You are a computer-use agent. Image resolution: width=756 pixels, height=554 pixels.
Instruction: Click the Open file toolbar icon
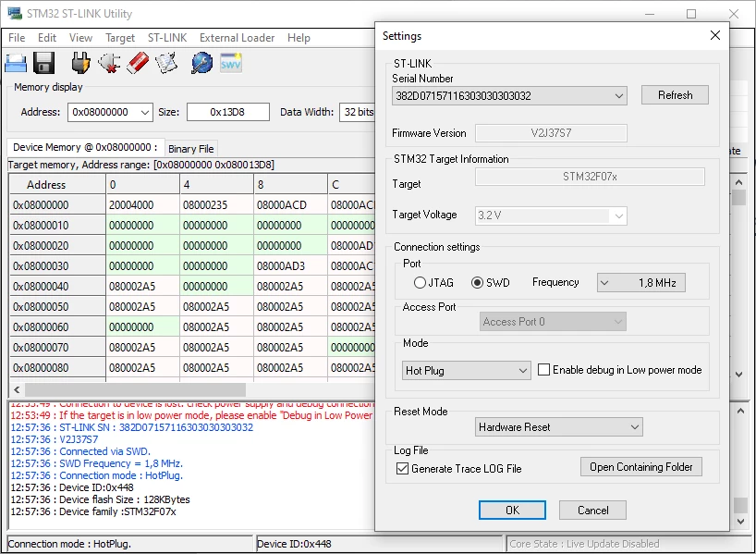coord(16,63)
